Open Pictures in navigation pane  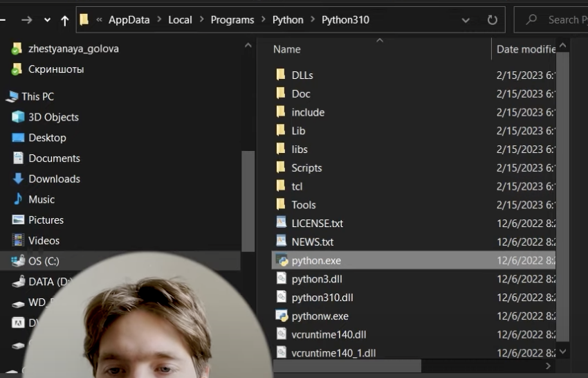coord(46,220)
